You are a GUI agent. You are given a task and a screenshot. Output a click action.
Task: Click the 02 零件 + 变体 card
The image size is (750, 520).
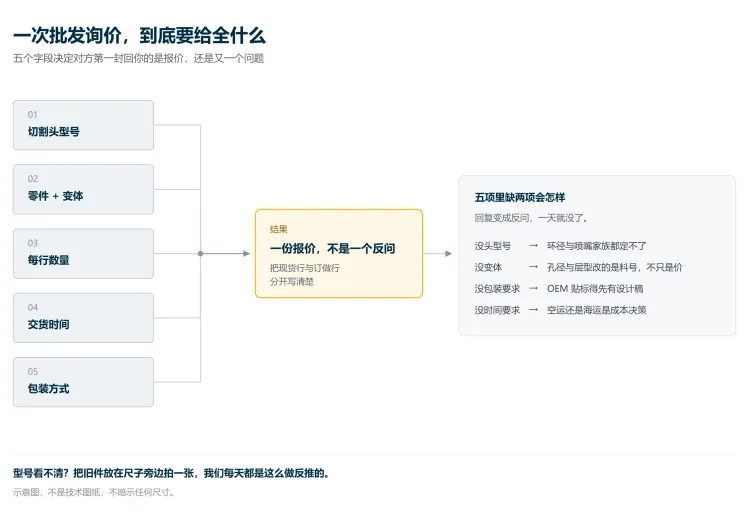coord(83,189)
